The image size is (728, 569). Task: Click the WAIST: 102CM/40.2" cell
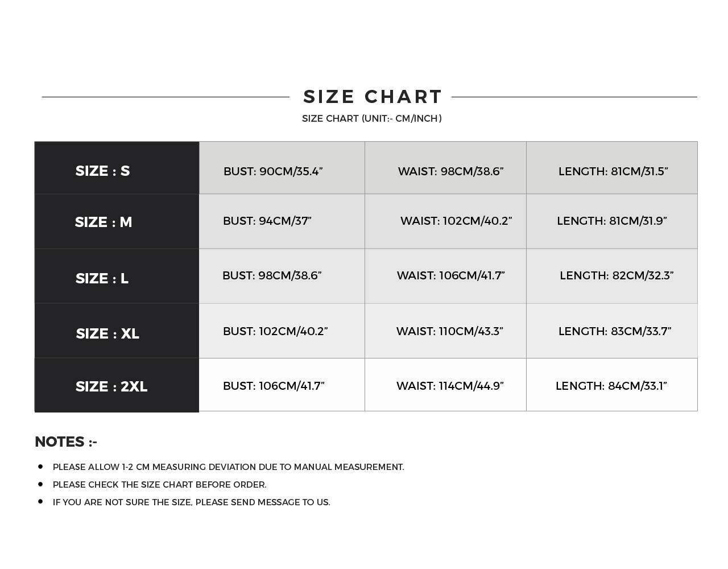(456, 221)
